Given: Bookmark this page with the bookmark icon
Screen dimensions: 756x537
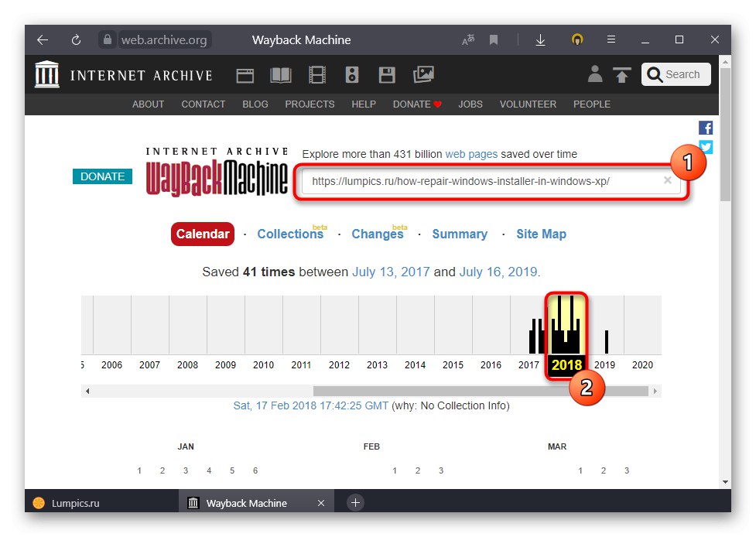Looking at the screenshot, I should 493,39.
